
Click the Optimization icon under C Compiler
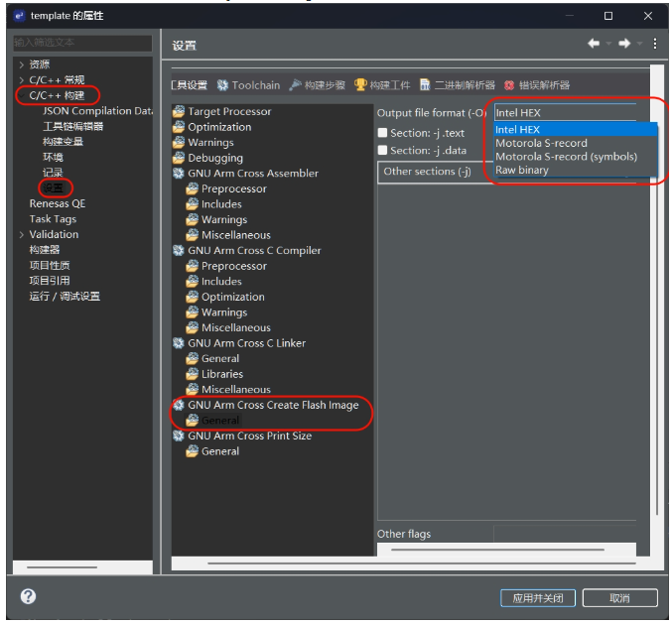click(x=192, y=297)
